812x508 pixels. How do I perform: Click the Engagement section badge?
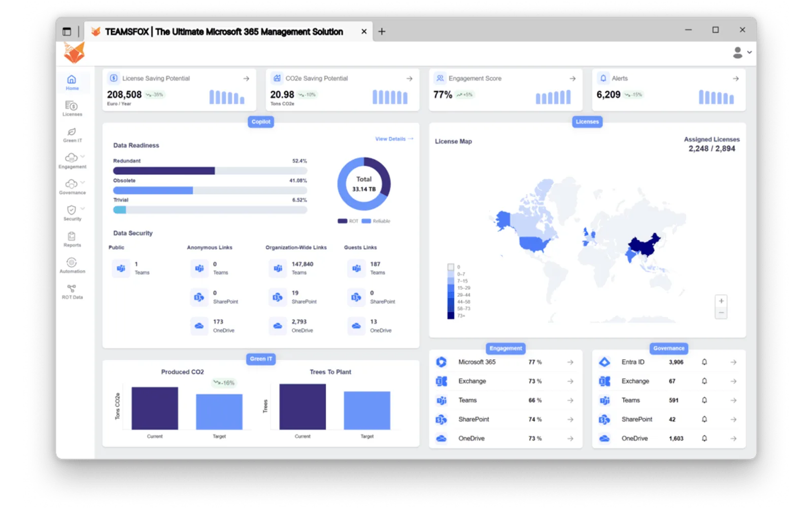[x=505, y=348]
